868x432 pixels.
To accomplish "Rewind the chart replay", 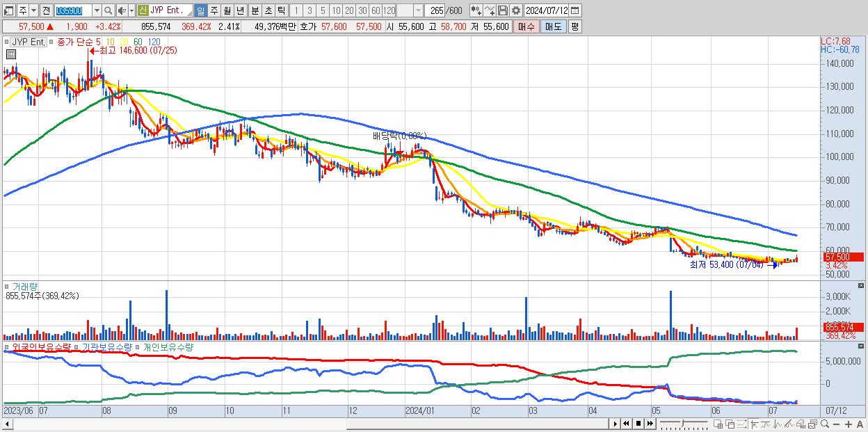I will pyautogui.click(x=626, y=424).
